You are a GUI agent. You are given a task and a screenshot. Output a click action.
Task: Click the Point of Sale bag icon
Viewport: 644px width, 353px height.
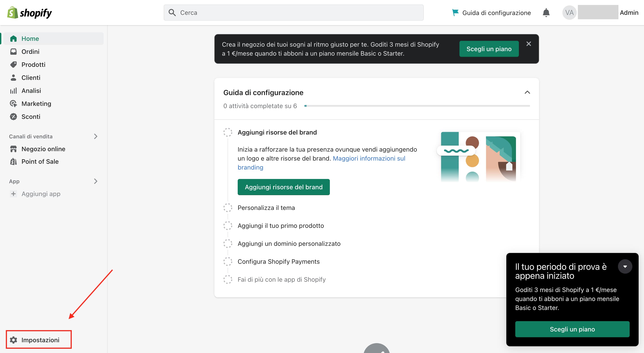(13, 161)
